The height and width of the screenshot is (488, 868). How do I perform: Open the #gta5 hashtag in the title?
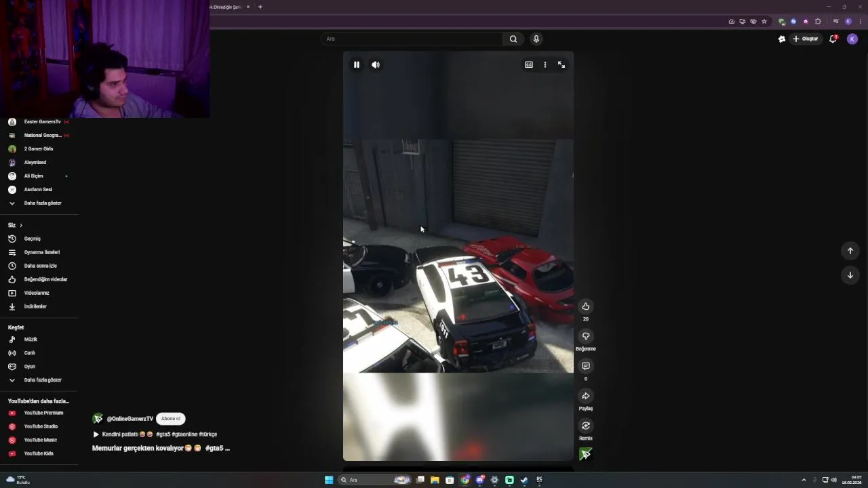[214, 448]
